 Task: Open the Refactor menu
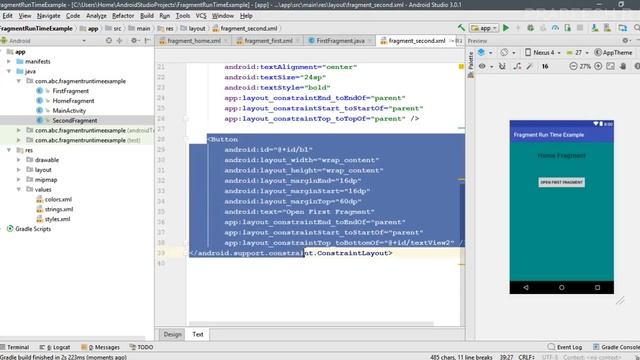click(123, 16)
